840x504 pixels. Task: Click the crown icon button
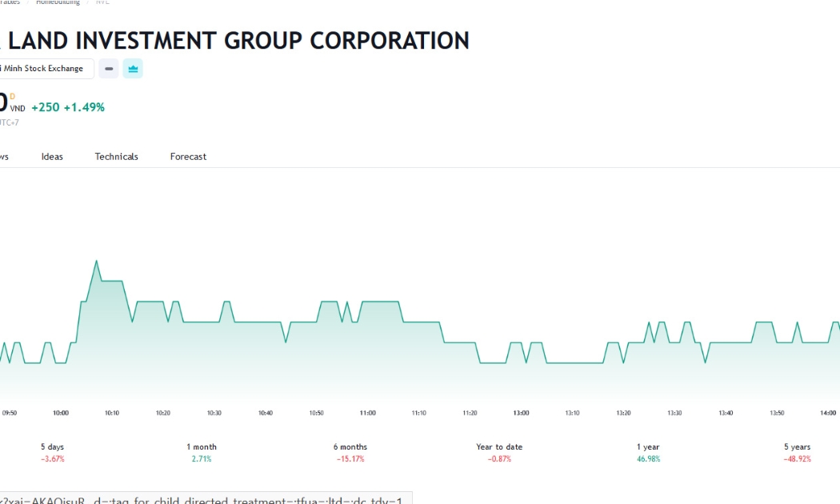(133, 69)
